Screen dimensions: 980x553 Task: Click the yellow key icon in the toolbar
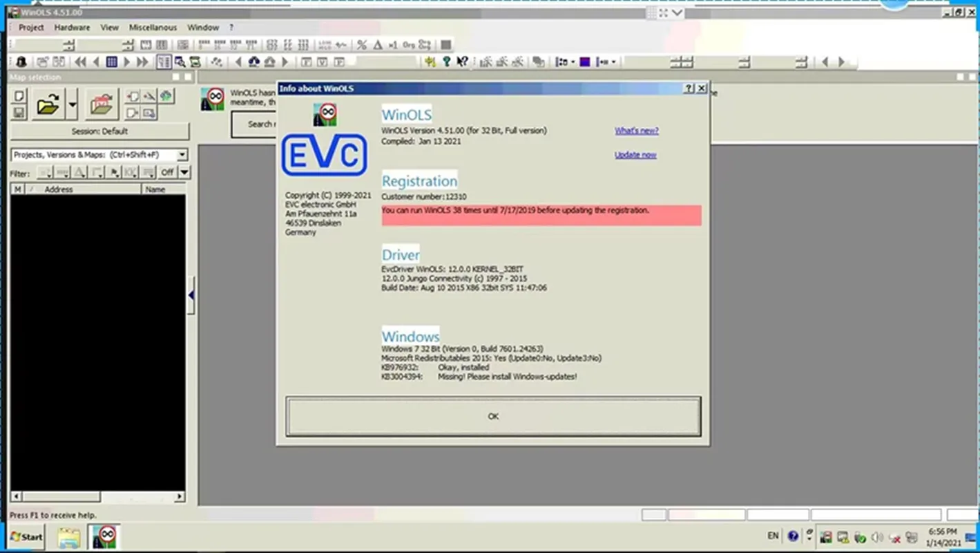pyautogui.click(x=430, y=62)
